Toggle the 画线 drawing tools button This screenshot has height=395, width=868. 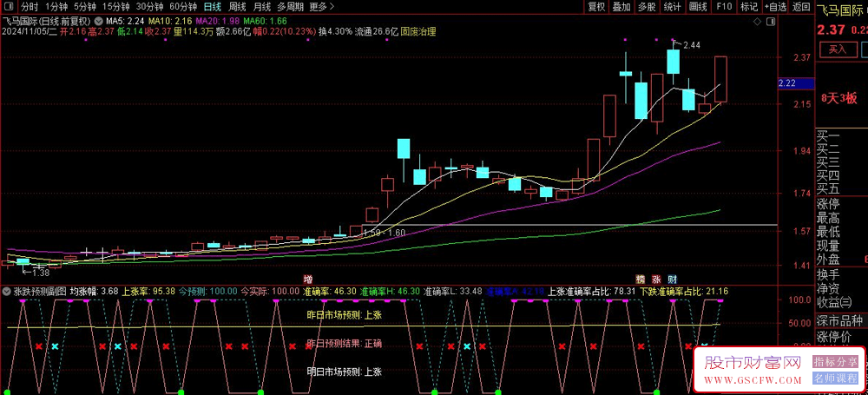[698, 6]
